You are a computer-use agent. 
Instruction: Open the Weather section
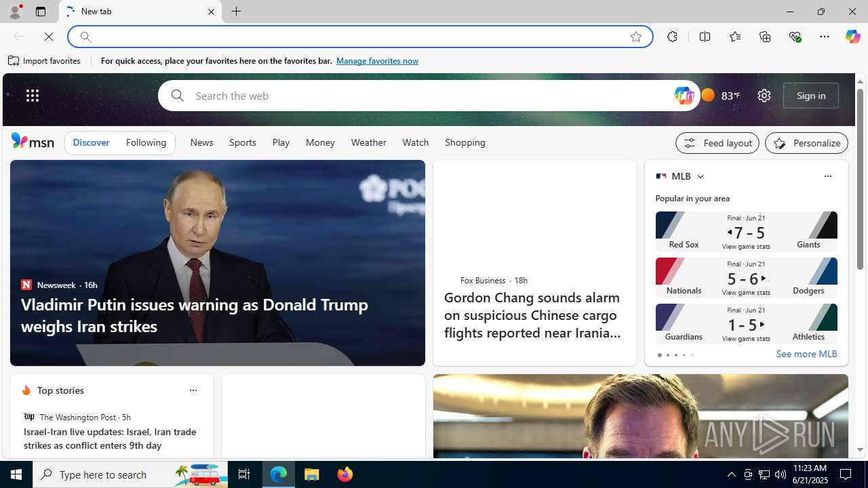(368, 142)
